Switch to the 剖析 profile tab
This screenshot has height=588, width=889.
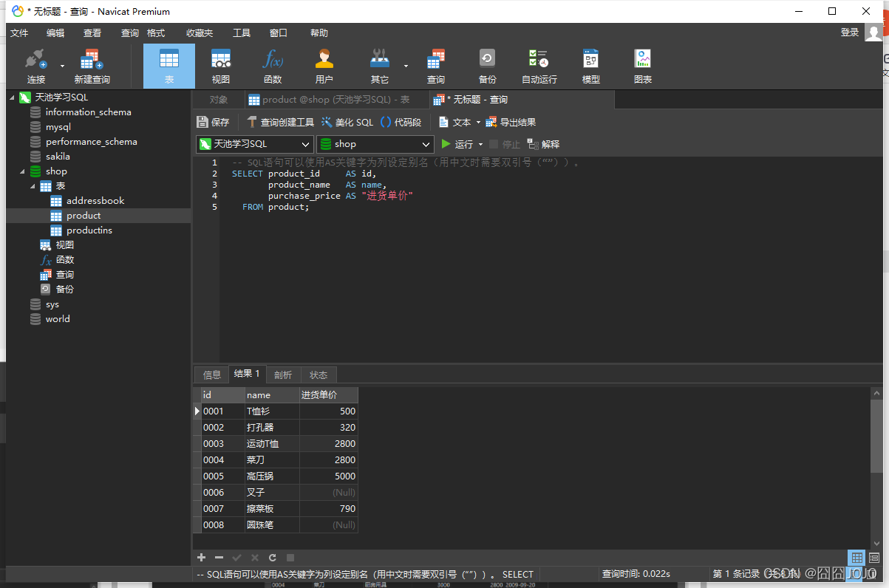click(x=283, y=375)
